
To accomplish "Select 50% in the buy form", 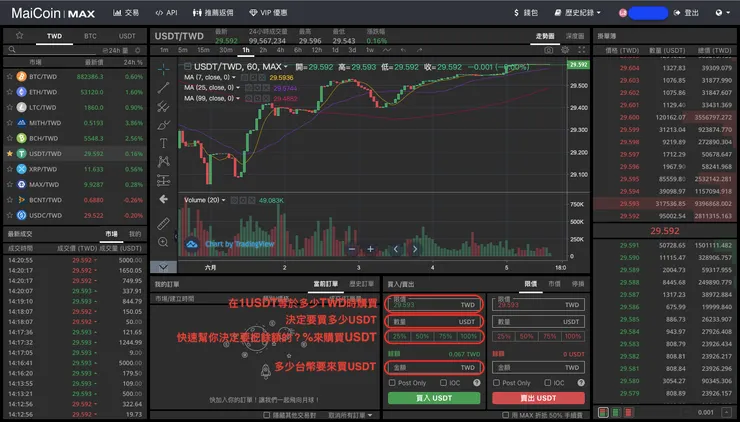I will tap(422, 337).
